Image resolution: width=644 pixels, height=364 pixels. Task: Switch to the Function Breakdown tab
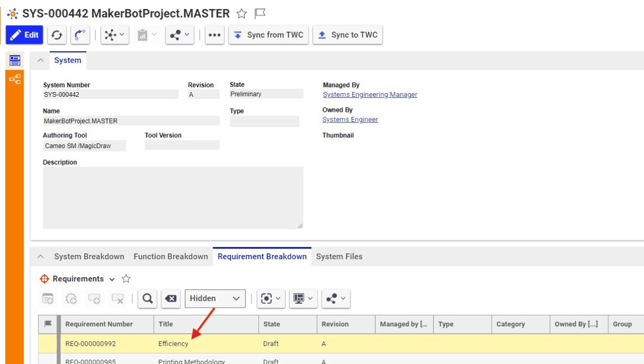tap(170, 257)
